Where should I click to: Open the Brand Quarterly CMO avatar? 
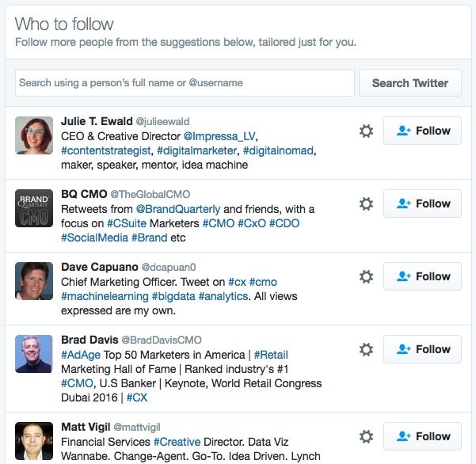[x=34, y=208]
